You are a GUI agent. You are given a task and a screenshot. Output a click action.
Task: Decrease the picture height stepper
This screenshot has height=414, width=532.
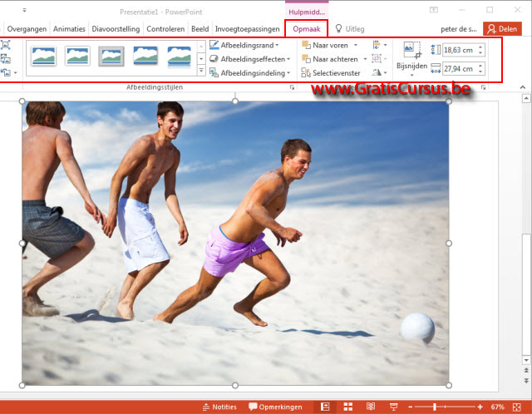coord(480,53)
